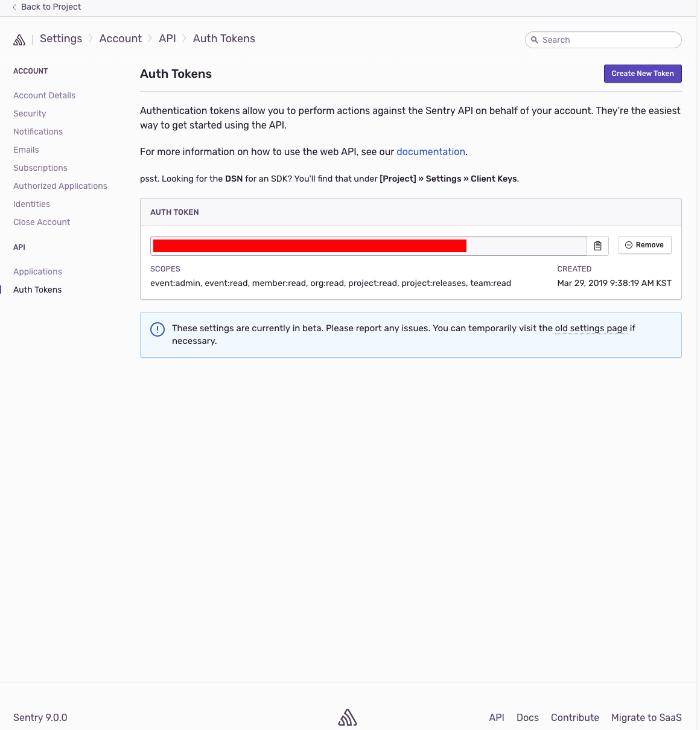The height and width of the screenshot is (730, 700).
Task: Click the CREATED label
Action: (x=574, y=269)
